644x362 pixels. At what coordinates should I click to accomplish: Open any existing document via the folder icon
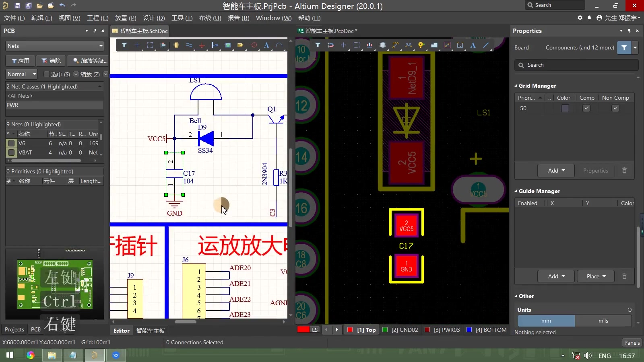click(x=39, y=6)
